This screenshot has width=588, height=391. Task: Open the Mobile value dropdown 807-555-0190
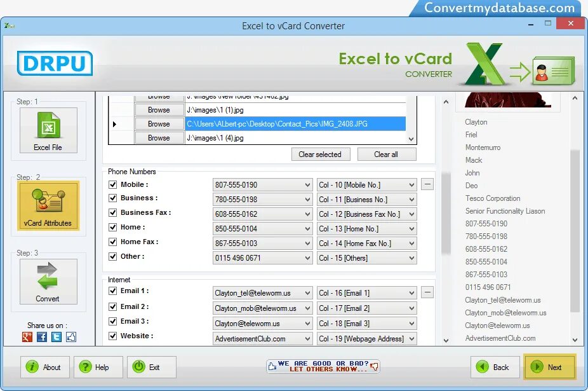262,185
